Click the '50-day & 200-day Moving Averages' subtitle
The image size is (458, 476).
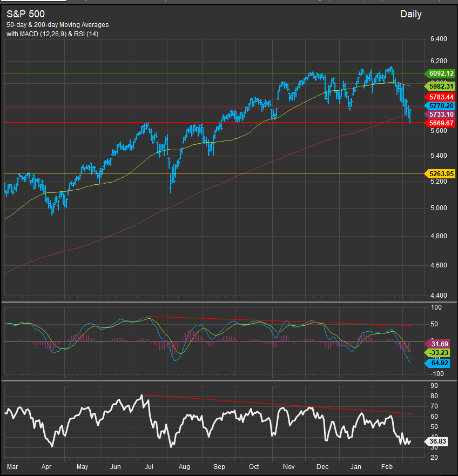pos(58,25)
